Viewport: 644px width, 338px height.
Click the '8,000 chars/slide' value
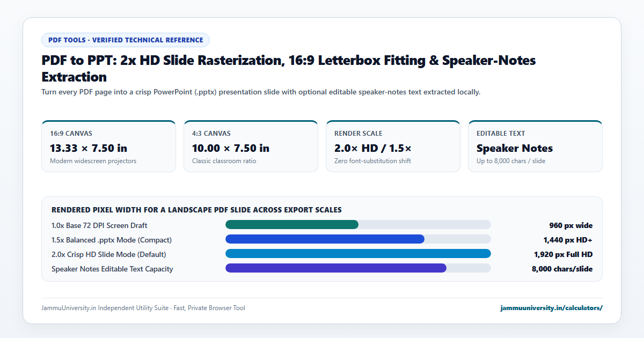coord(562,269)
